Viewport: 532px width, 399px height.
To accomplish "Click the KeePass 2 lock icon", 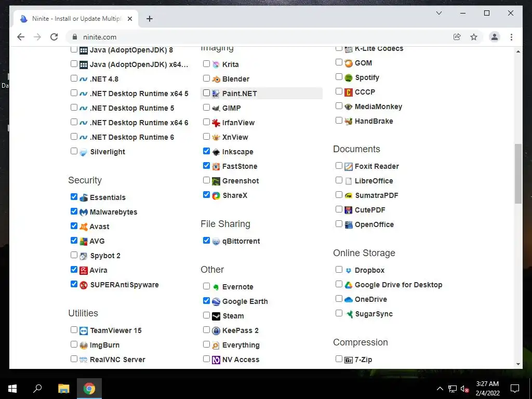I will click(x=216, y=331).
